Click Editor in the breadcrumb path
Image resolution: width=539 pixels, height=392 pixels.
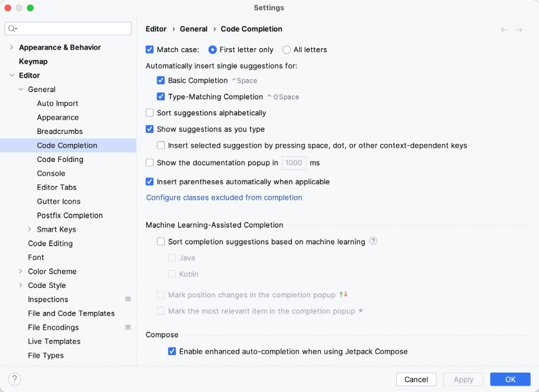pos(155,29)
